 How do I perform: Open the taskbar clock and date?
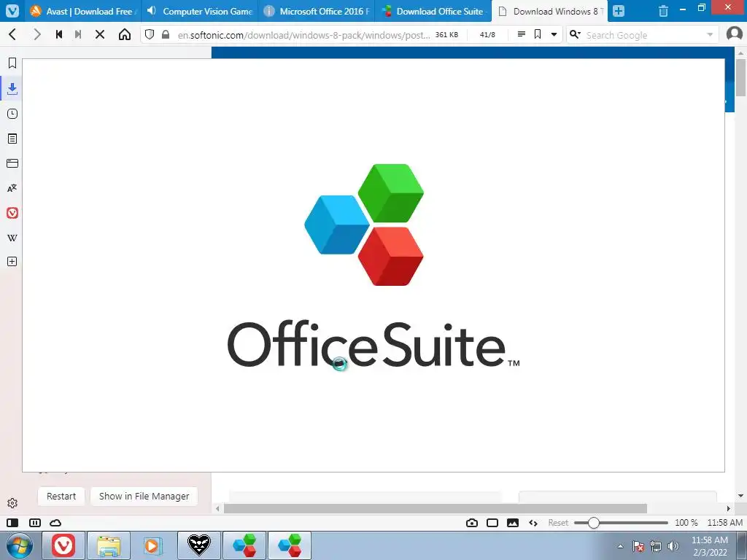click(709, 546)
